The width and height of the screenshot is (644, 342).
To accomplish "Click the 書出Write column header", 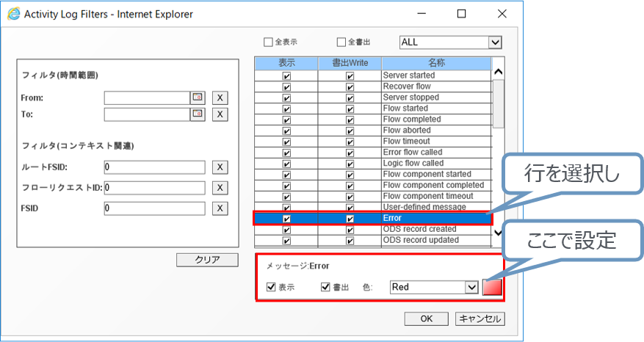I will click(350, 63).
